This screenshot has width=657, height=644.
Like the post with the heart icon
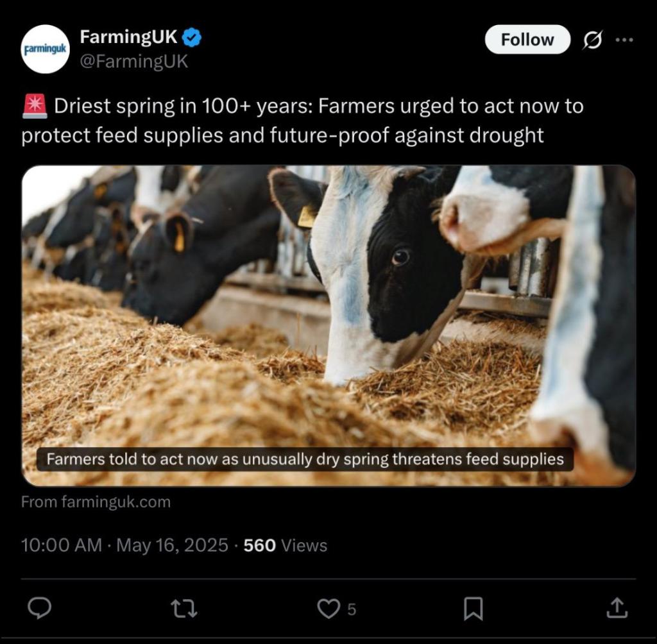pyautogui.click(x=328, y=608)
